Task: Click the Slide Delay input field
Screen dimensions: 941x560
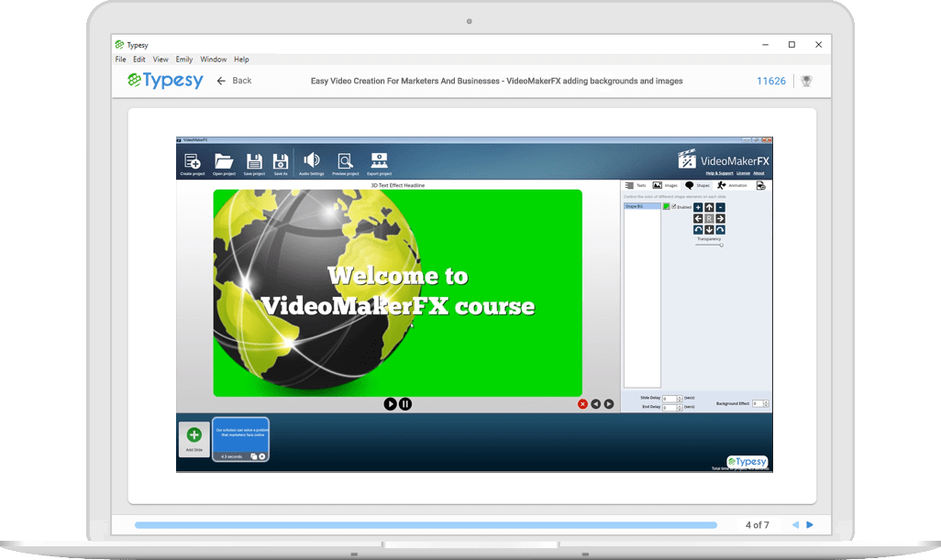Action: (670, 398)
